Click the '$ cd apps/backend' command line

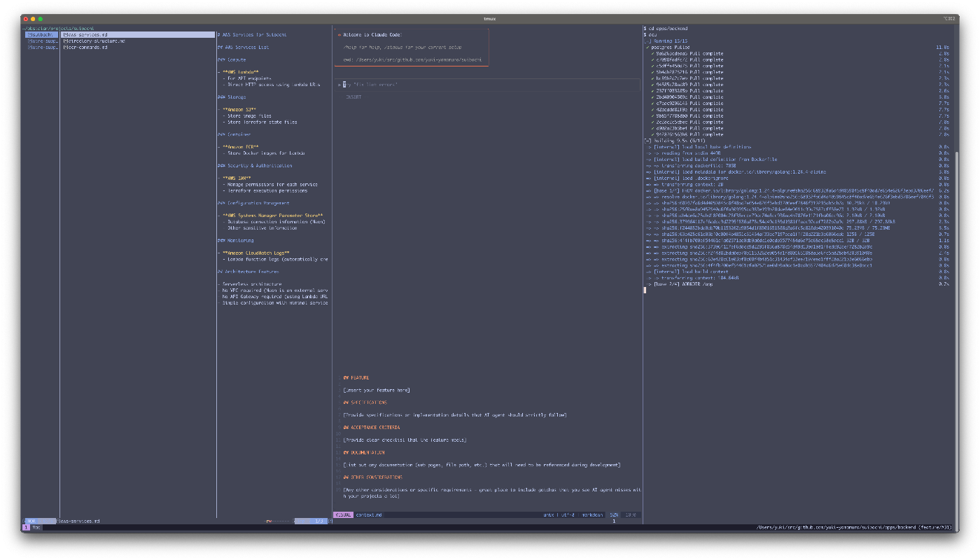(x=666, y=28)
